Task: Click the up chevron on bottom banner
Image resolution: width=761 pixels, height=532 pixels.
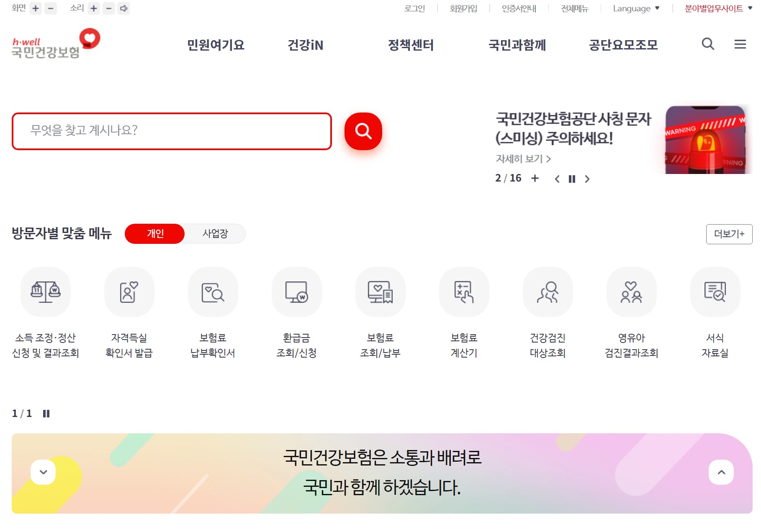Action: pyautogui.click(x=721, y=472)
